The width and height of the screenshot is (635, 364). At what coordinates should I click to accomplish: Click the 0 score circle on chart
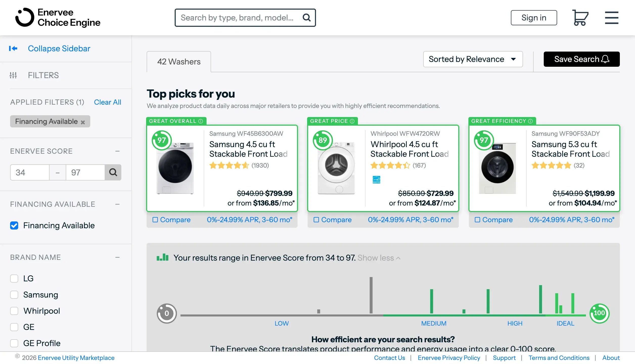pyautogui.click(x=167, y=313)
